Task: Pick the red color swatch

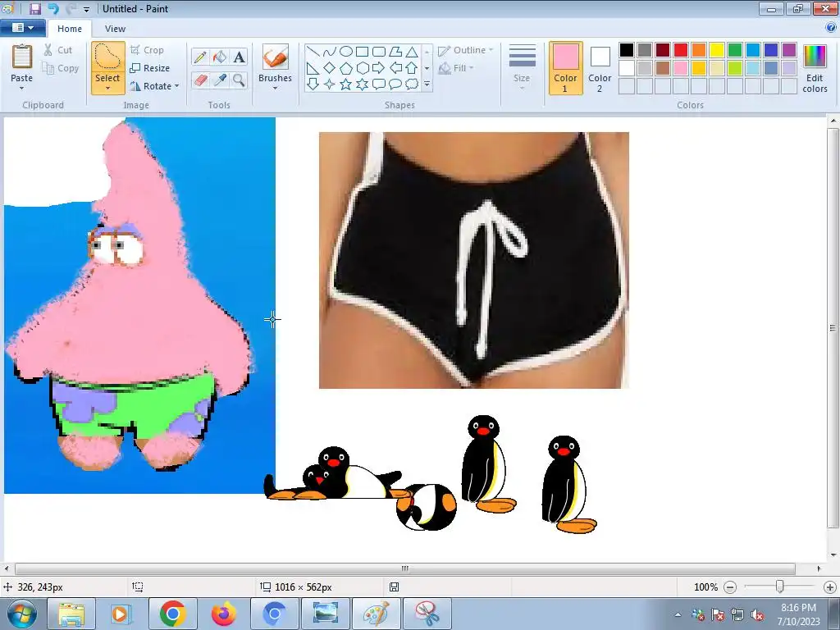Action: [x=681, y=50]
